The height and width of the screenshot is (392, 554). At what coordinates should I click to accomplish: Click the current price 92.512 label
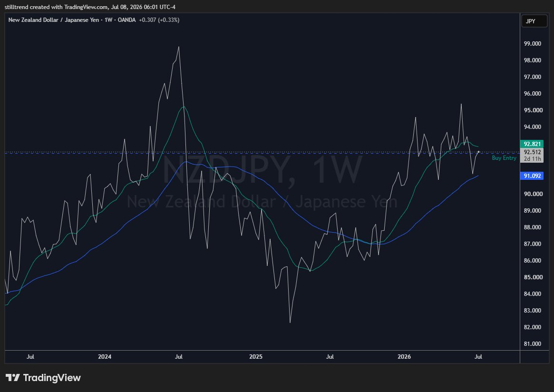pyautogui.click(x=532, y=152)
